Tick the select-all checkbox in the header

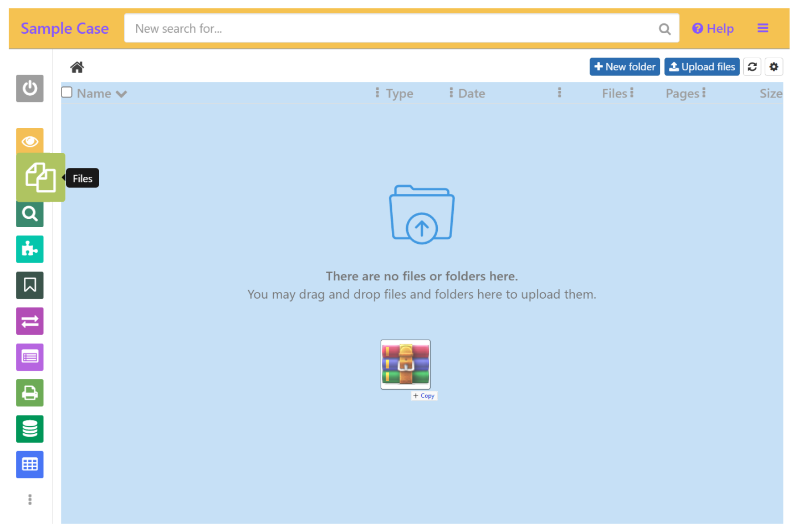click(66, 92)
